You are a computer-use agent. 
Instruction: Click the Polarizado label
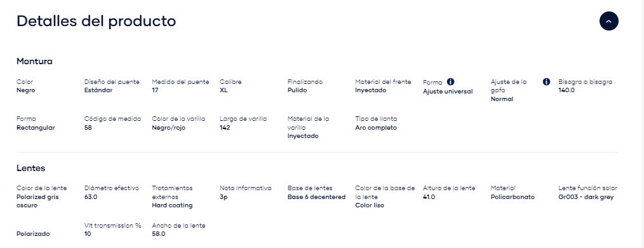33,234
